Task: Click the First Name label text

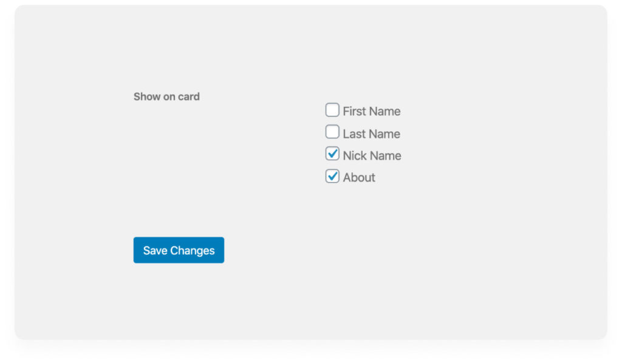Action: [371, 111]
